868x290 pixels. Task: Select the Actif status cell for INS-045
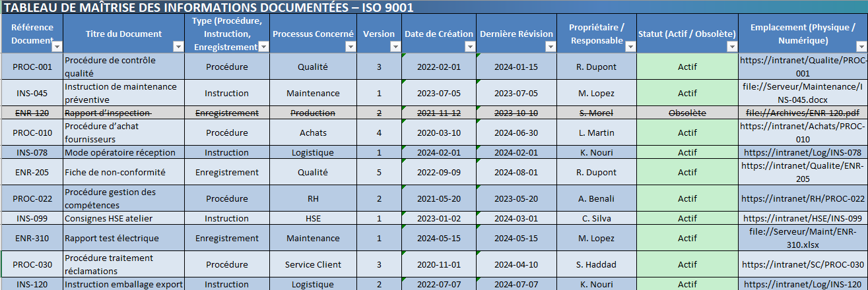coord(687,93)
